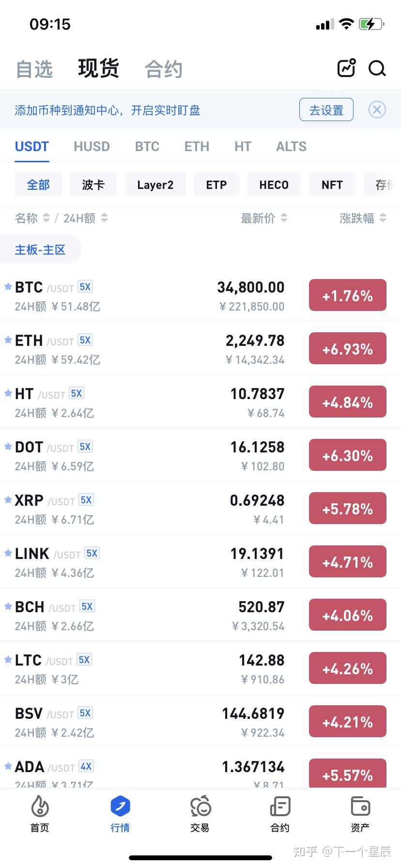Dismiss the notification banner with X icon
This screenshot has width=401, height=868.
point(377,110)
